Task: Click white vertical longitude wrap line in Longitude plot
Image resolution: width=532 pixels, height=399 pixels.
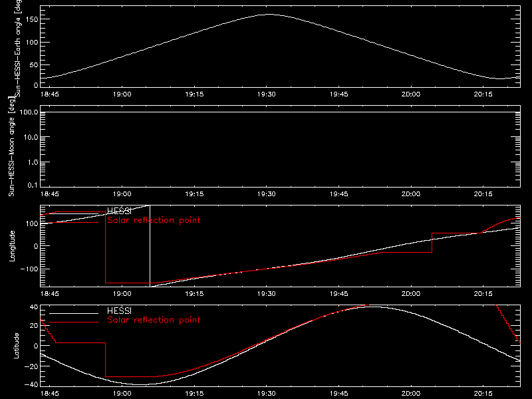Action: coord(150,246)
